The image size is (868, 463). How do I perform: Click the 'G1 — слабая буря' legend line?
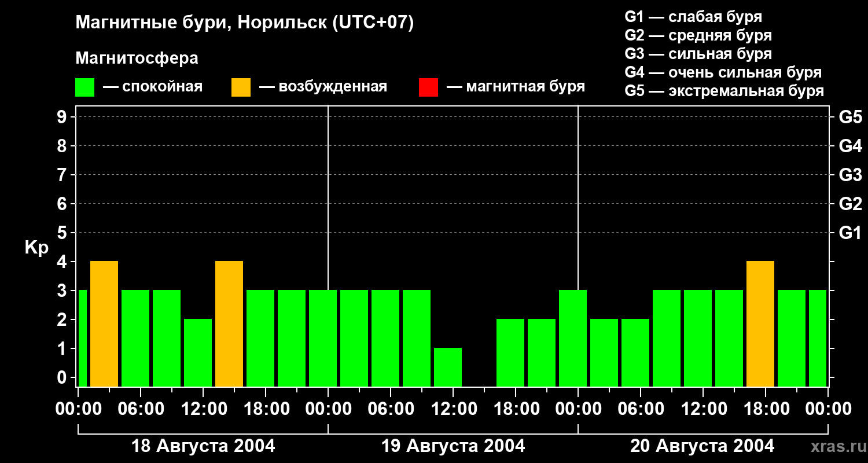click(693, 17)
